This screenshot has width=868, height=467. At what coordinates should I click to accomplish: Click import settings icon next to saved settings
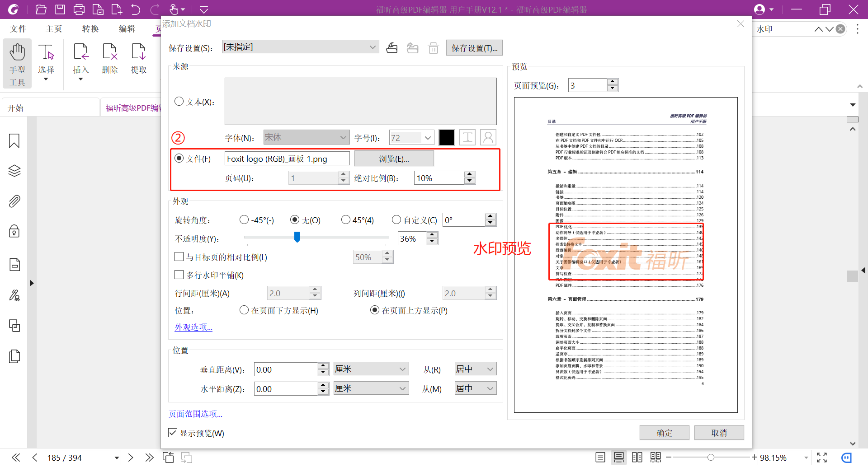click(x=392, y=47)
